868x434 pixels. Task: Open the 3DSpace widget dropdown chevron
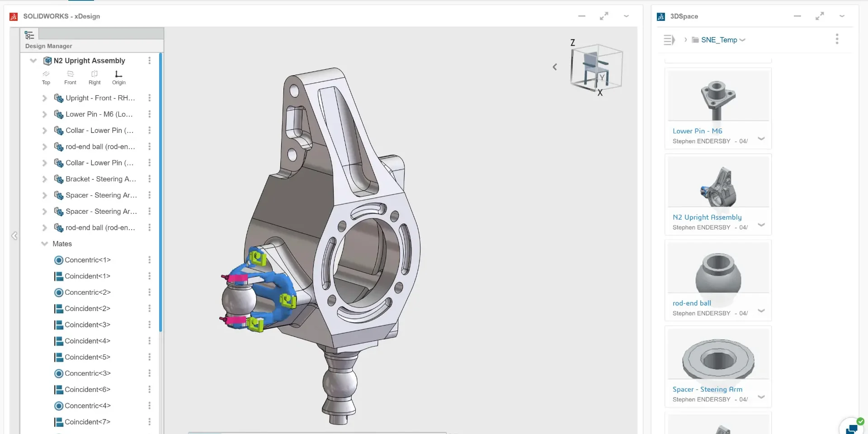click(x=842, y=16)
